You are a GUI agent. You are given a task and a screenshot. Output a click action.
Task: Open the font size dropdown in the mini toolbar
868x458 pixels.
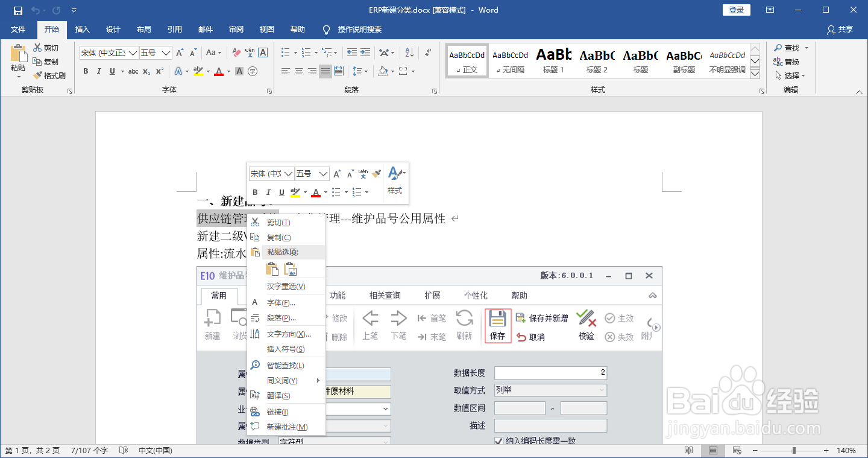[x=324, y=174]
